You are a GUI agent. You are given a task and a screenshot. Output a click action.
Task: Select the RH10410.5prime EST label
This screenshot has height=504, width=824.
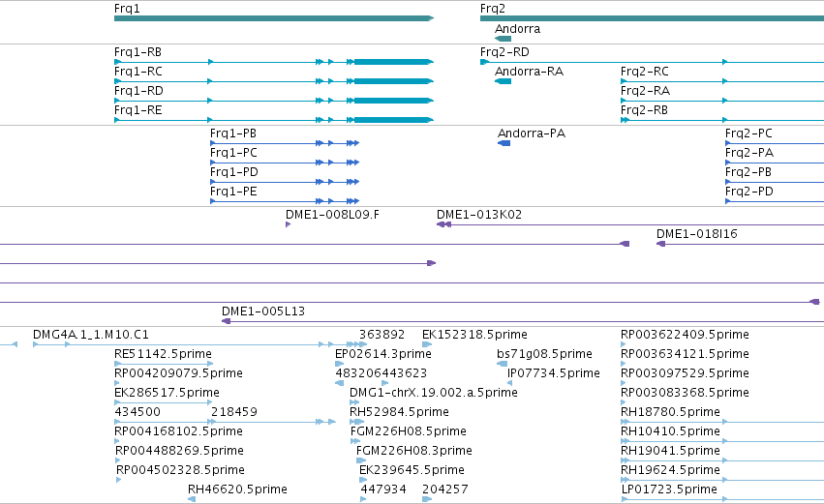click(x=670, y=431)
